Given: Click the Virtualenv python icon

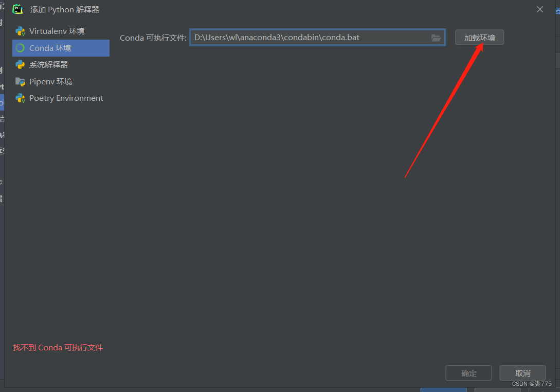Looking at the screenshot, I should point(21,31).
